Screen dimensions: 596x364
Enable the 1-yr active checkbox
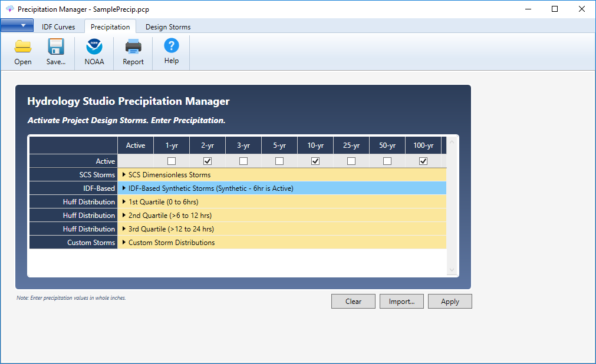(172, 161)
